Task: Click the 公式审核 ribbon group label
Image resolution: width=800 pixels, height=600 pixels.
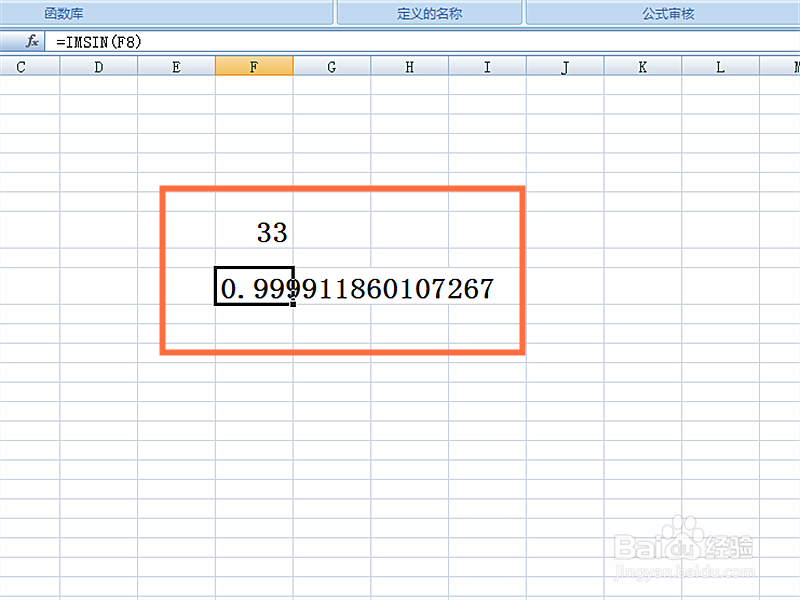Action: tap(668, 13)
